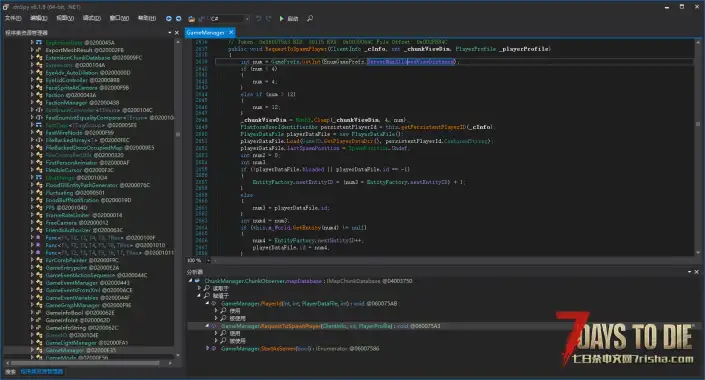Open the Edit menu (编辑)
The height and width of the screenshot is (380, 705).
tap(39, 18)
